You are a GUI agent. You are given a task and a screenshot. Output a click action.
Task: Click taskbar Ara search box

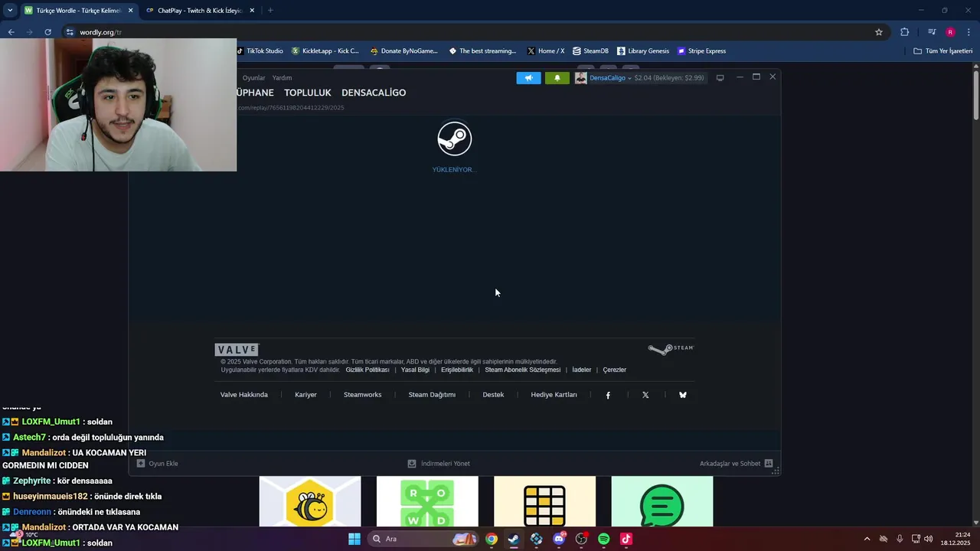point(423,539)
